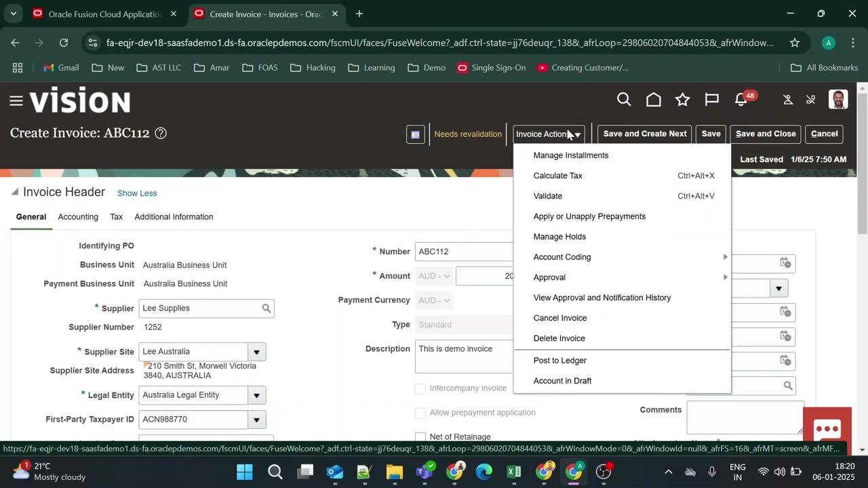Open the navigator hamburger menu

[16, 101]
